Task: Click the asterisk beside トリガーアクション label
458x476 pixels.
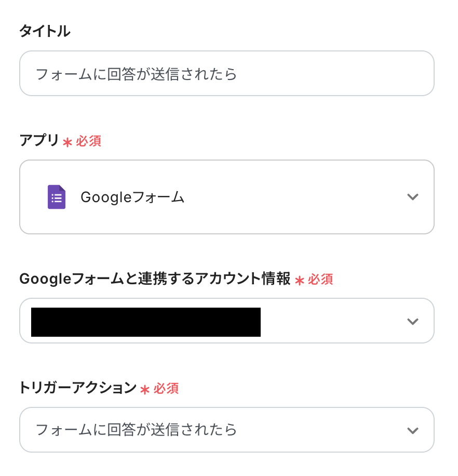Action: [x=145, y=389]
